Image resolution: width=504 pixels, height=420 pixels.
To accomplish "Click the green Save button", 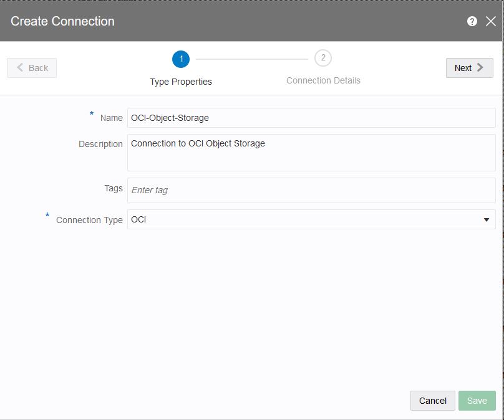I will pos(477,401).
